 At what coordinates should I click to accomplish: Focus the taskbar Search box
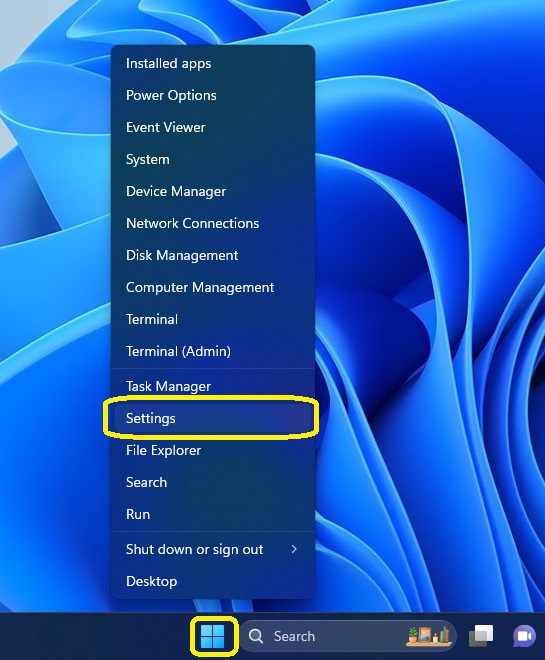(348, 636)
